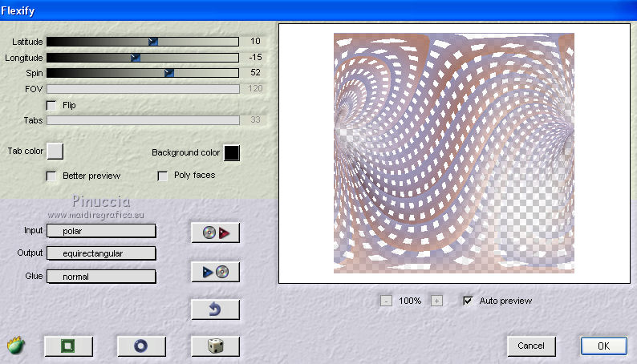This screenshot has height=364, width=637.
Task: Click the 100% zoom level text
Action: (410, 301)
